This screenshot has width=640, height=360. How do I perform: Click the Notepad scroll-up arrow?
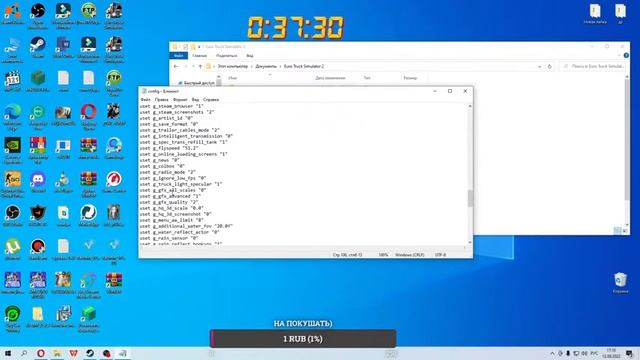470,106
